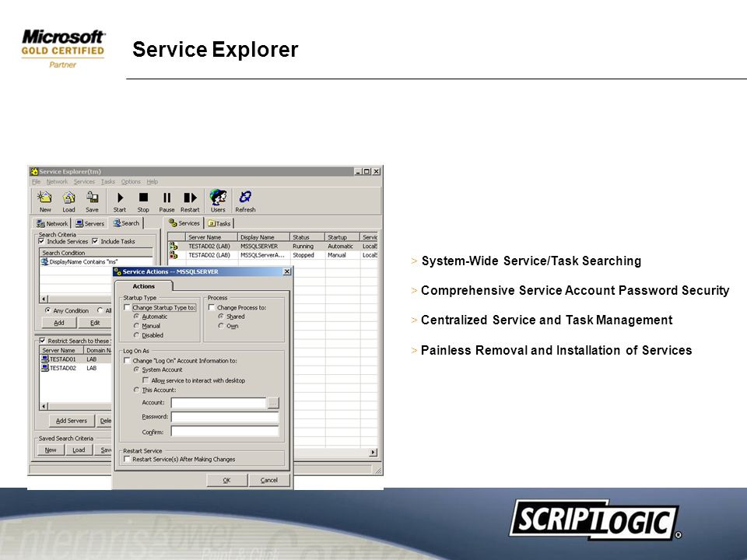
Task: Click browse button next to Account field
Action: click(273, 403)
